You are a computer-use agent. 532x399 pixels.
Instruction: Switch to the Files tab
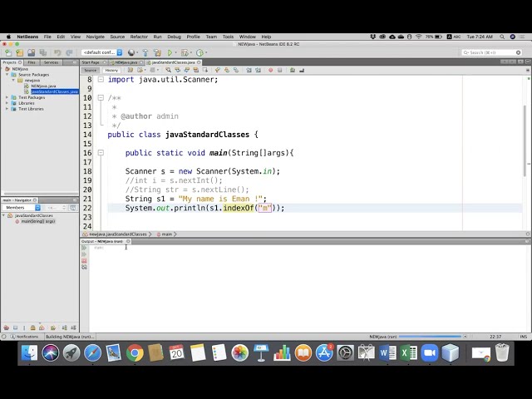(32, 62)
